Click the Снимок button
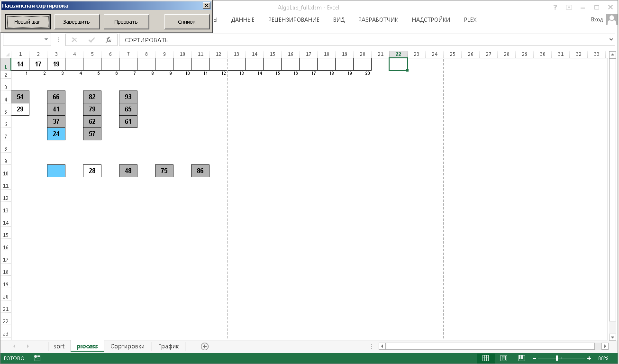Viewport: 619px width, 364px height. [x=187, y=22]
